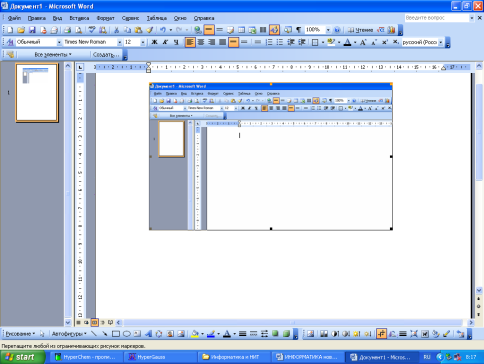Open the Document Map pane

288,30
